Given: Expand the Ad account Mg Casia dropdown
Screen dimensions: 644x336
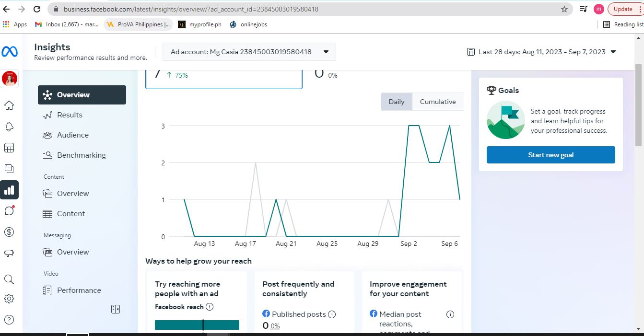Looking at the screenshot, I should (249, 52).
